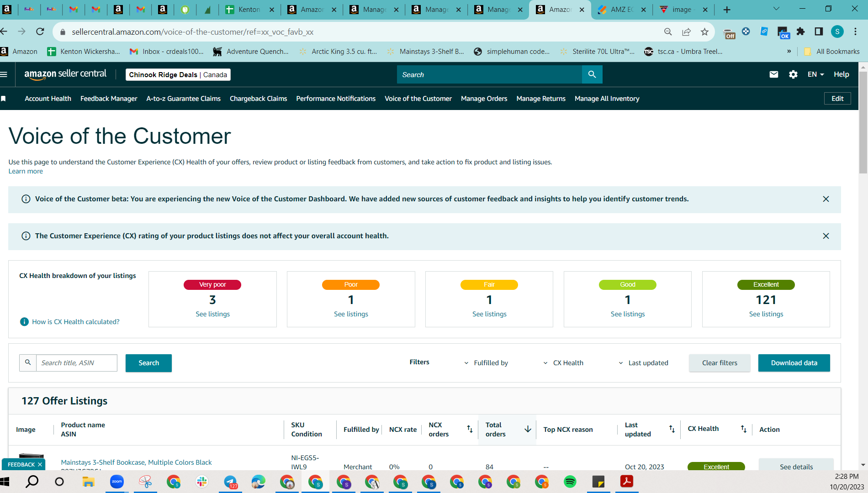Expand the Last updated filter dropdown

tap(643, 363)
